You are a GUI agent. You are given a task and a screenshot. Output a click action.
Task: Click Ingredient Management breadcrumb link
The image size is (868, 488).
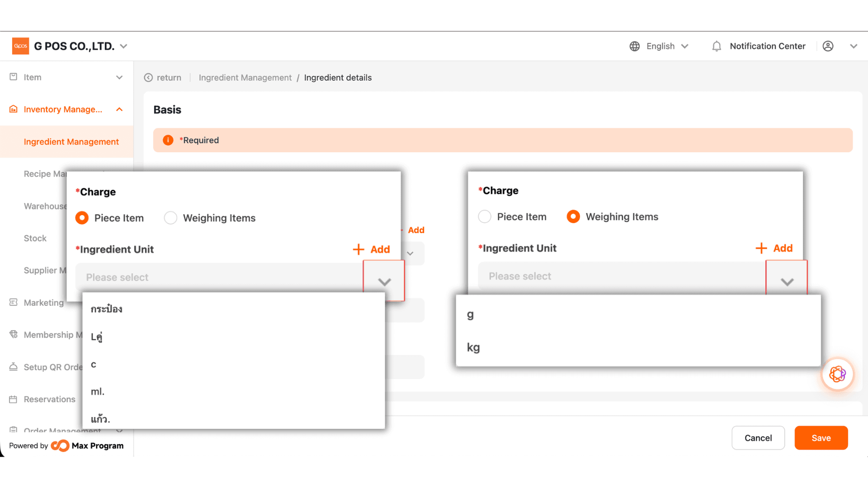click(x=245, y=78)
